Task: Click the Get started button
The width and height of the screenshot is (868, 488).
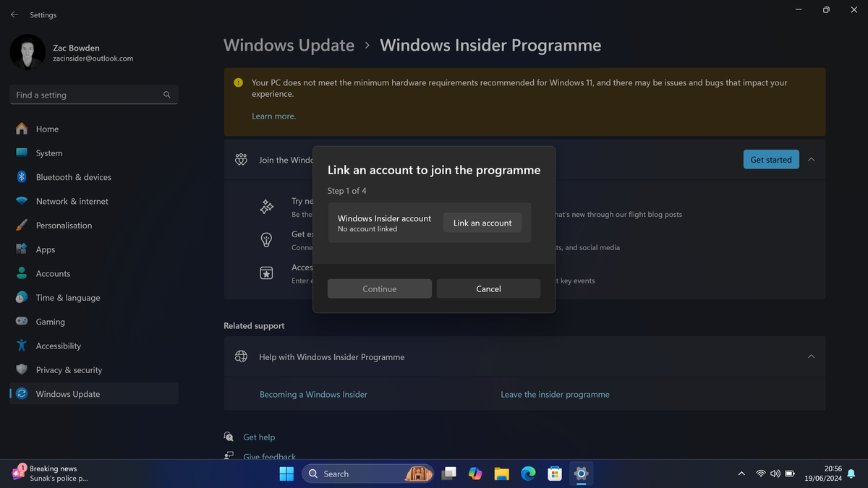Action: (771, 160)
